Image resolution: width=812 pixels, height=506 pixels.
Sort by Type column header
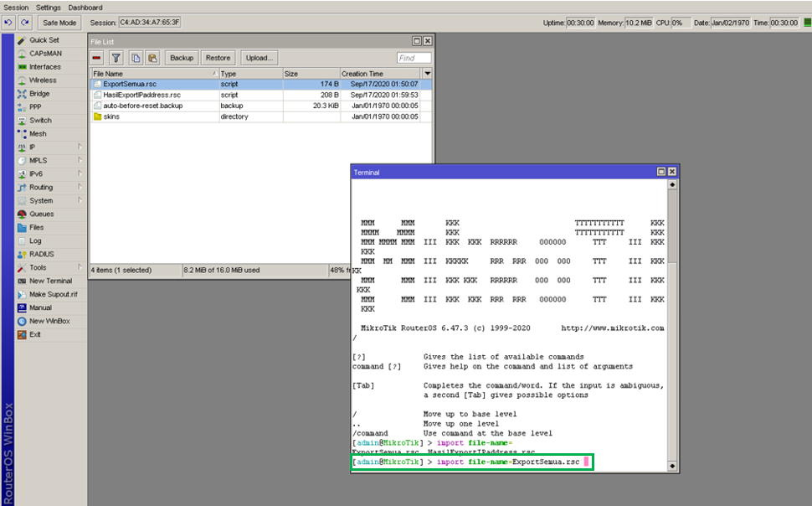(x=250, y=74)
